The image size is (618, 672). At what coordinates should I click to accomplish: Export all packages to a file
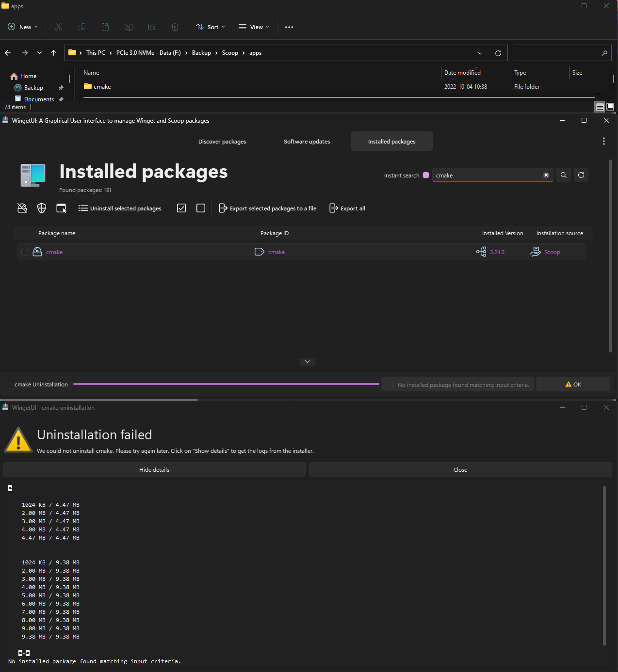coord(347,208)
